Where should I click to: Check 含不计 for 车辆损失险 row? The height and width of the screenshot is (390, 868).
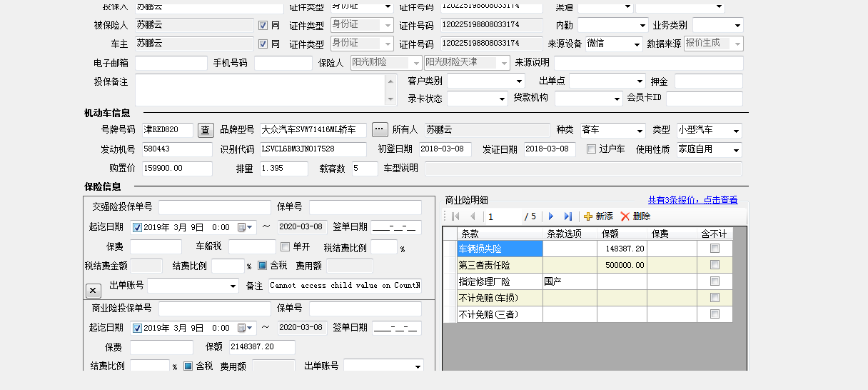[x=715, y=249]
